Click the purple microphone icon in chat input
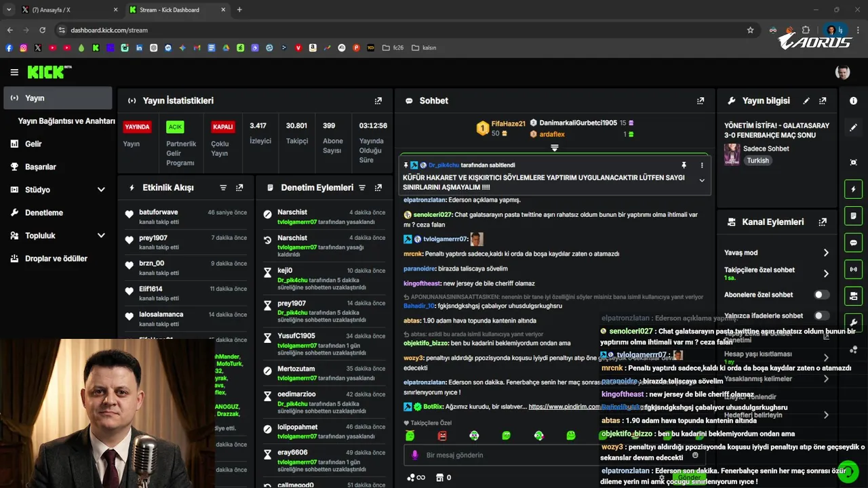This screenshot has height=488, width=868. 415,455
